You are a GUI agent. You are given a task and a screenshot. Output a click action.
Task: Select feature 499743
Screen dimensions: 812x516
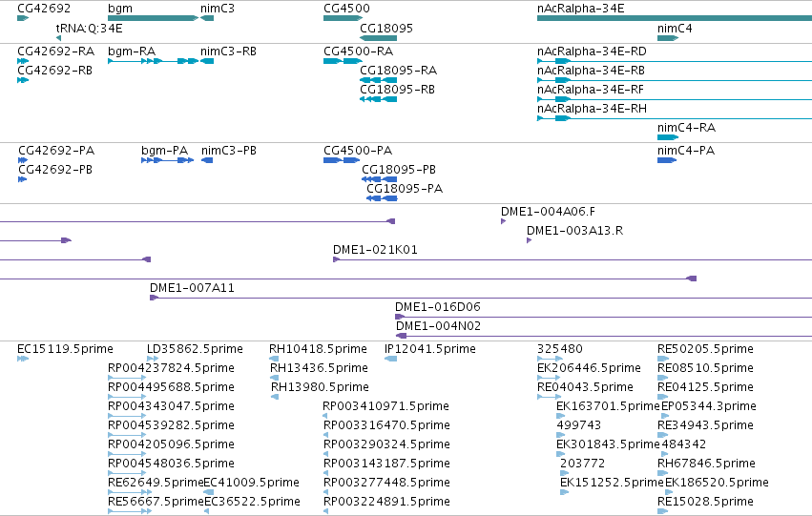point(579,426)
